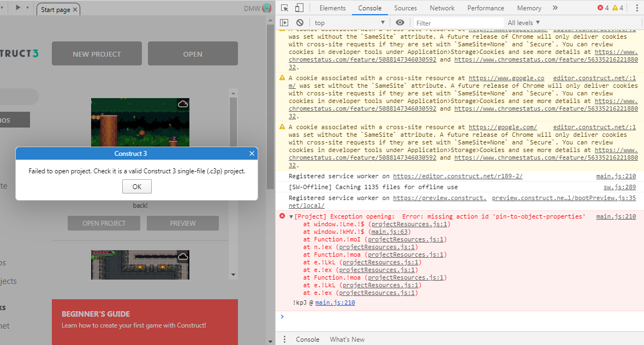Click the PREVIEW button under the example
The height and width of the screenshot is (345, 644).
183,223
